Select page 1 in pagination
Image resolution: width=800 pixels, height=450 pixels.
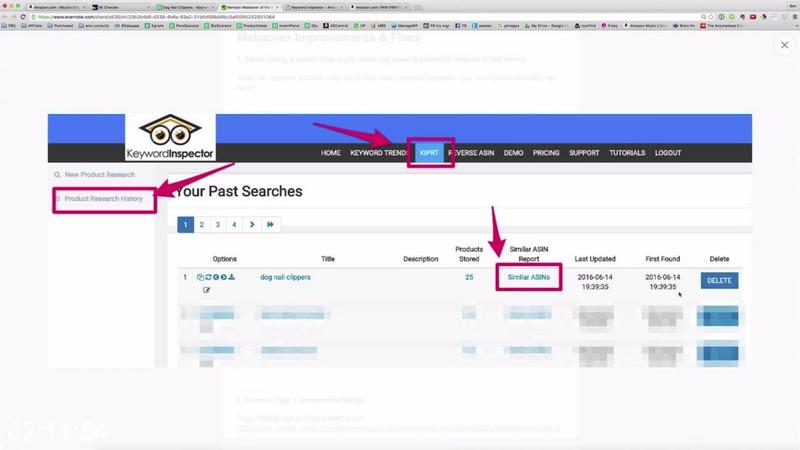(x=186, y=224)
